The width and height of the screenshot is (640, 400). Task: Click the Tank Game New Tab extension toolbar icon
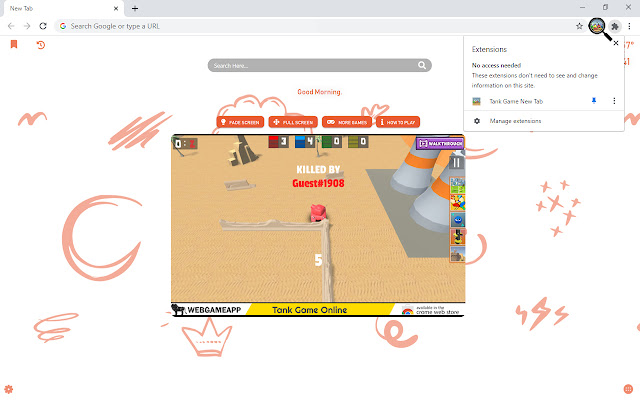[597, 26]
